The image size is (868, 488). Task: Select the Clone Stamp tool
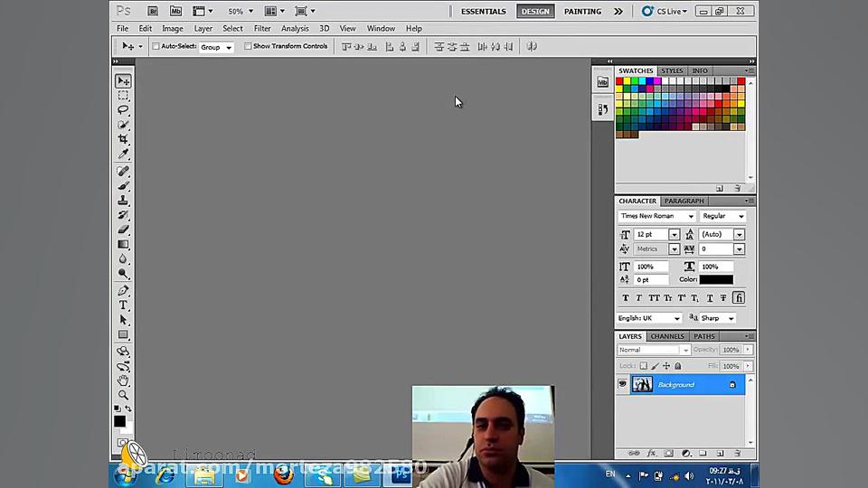pyautogui.click(x=123, y=201)
